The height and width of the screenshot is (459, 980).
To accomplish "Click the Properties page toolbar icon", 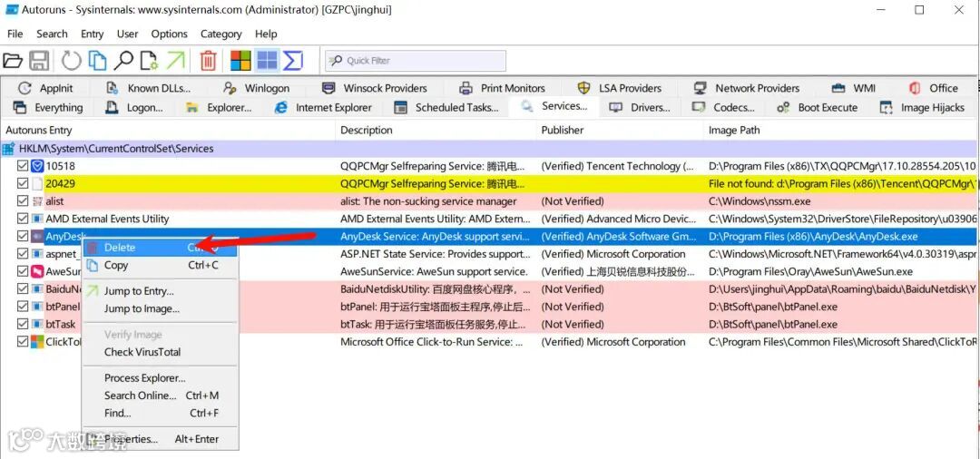I will (x=149, y=61).
